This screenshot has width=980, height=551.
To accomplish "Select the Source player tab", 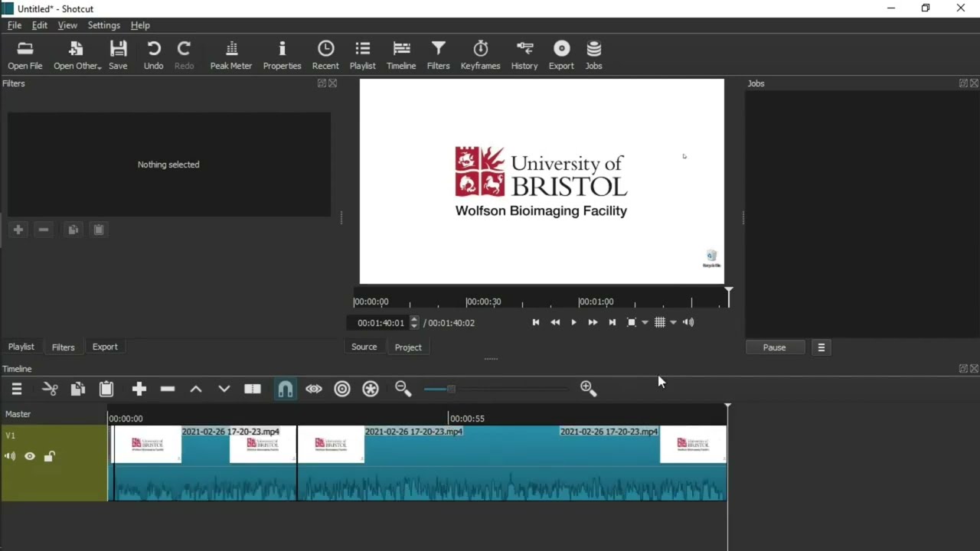I will coord(364,347).
